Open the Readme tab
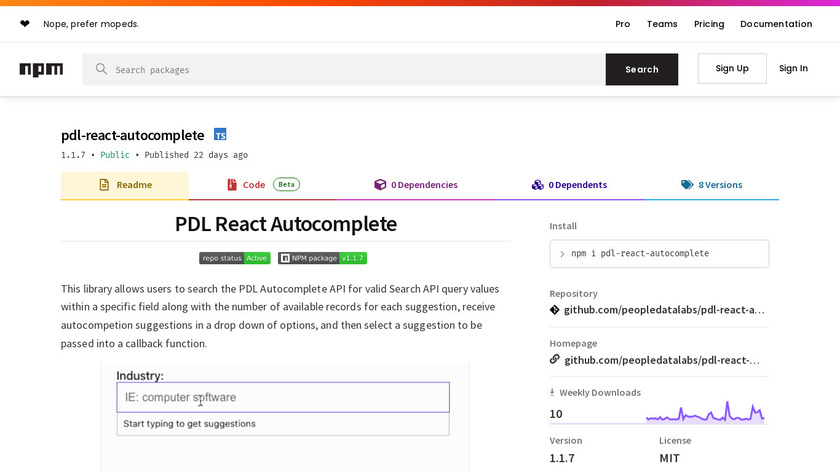The width and height of the screenshot is (840, 472). click(125, 185)
